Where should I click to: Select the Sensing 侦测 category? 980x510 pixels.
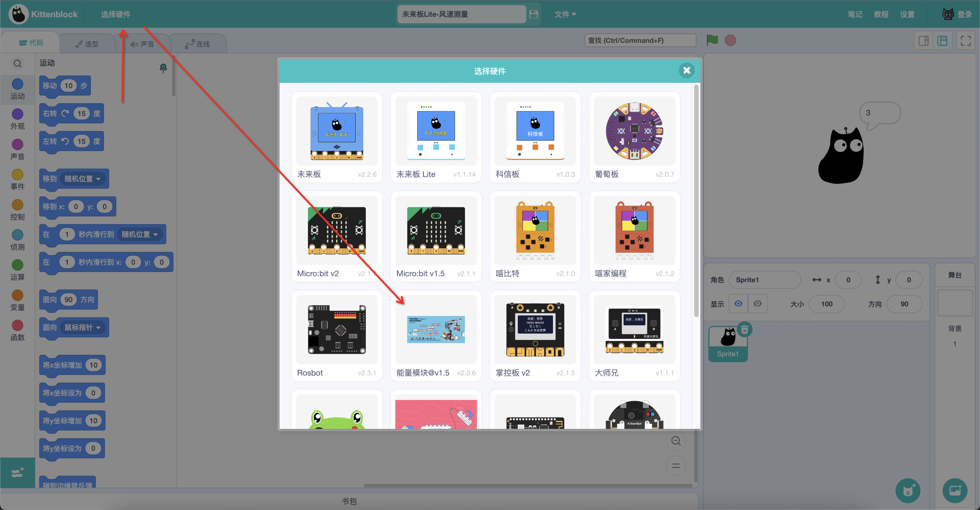(18, 240)
